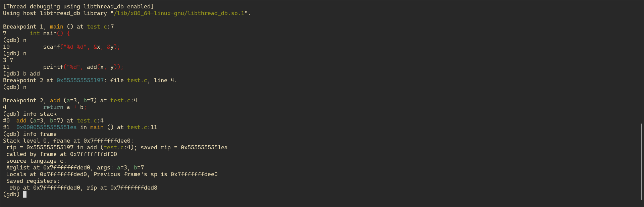This screenshot has height=207, width=644.
Task: Click the 'Saved registers:' label
Action: pos(33,181)
